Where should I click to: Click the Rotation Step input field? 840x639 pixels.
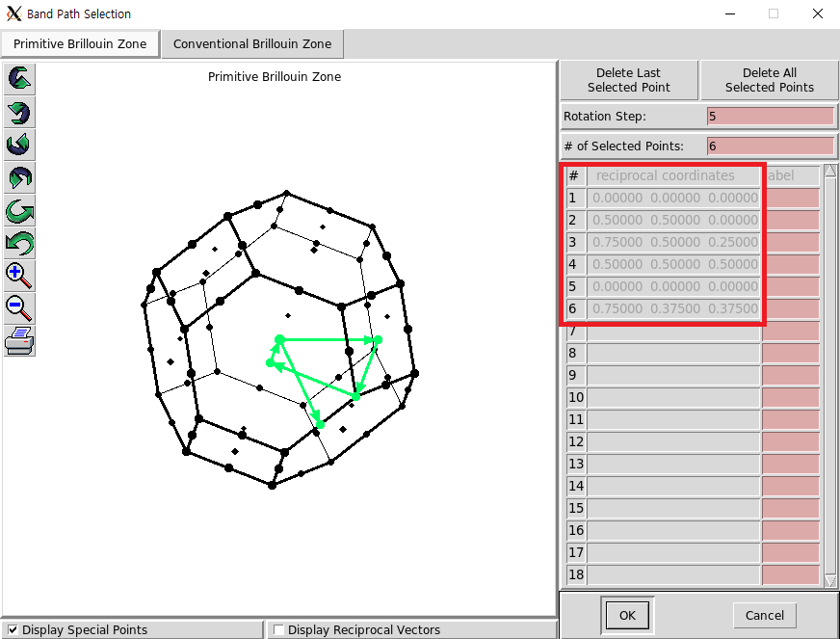pyautogui.click(x=770, y=117)
